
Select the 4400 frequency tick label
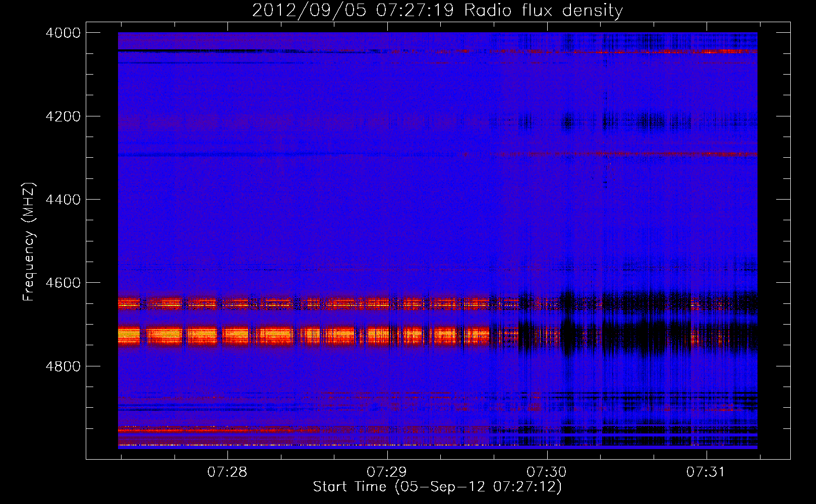click(x=63, y=200)
